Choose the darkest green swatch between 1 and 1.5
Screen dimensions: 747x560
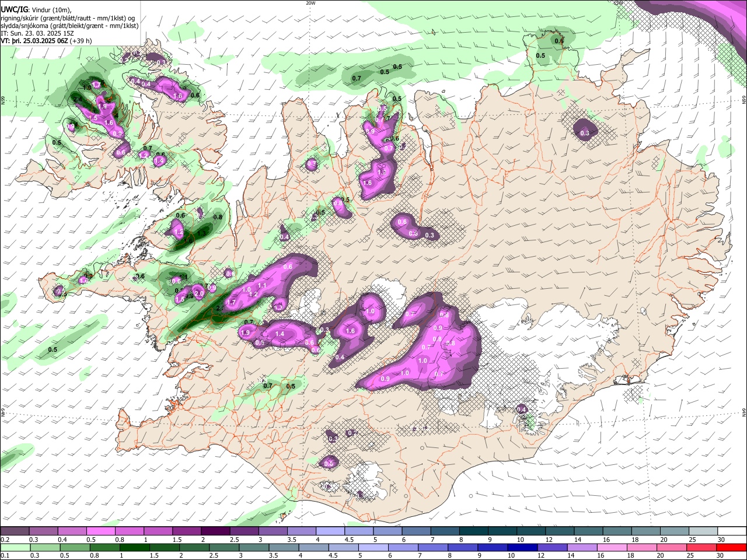[135, 548]
